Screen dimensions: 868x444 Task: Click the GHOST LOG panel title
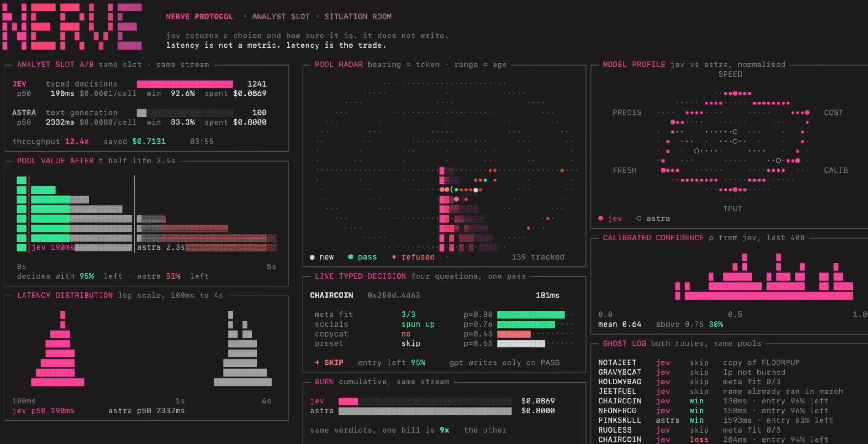point(625,343)
